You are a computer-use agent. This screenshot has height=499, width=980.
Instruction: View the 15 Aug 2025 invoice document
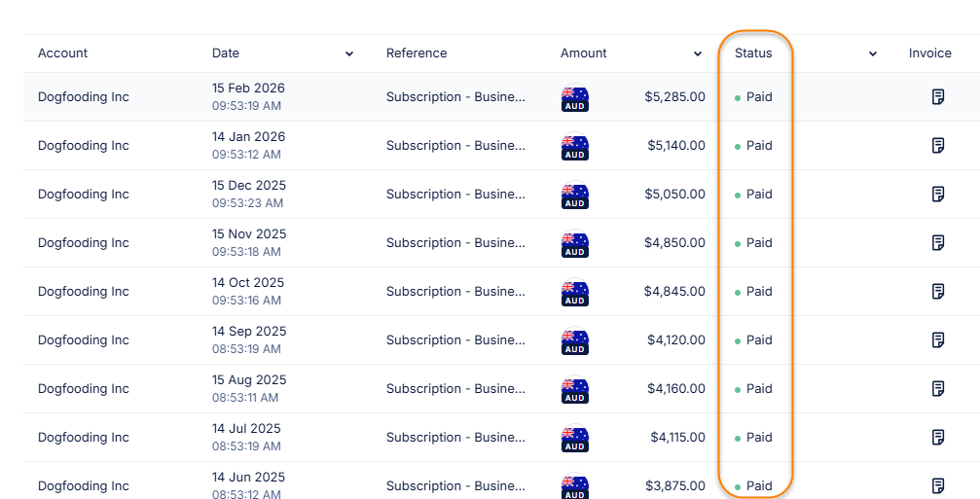938,389
